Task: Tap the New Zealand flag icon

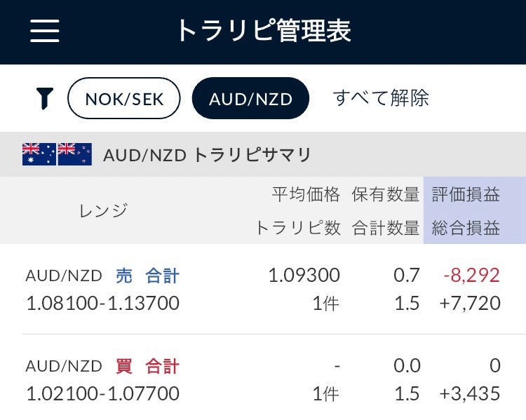Action: [75, 154]
